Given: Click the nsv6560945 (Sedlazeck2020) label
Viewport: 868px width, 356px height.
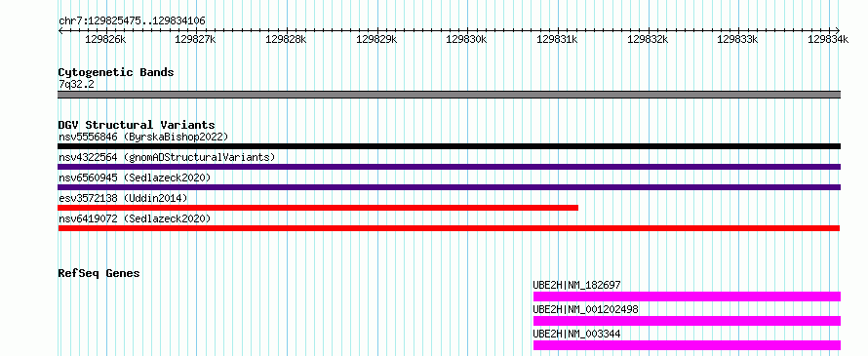Looking at the screenshot, I should tap(135, 178).
